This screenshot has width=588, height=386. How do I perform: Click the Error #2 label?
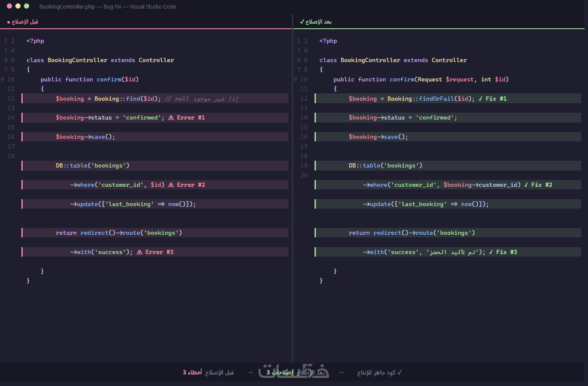(x=191, y=185)
